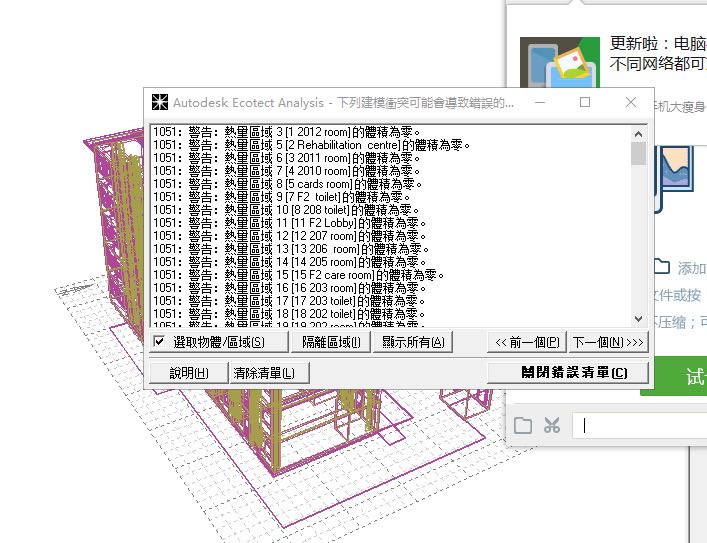Click the green 试 button in right panel
The height and width of the screenshot is (543, 707).
(674, 376)
